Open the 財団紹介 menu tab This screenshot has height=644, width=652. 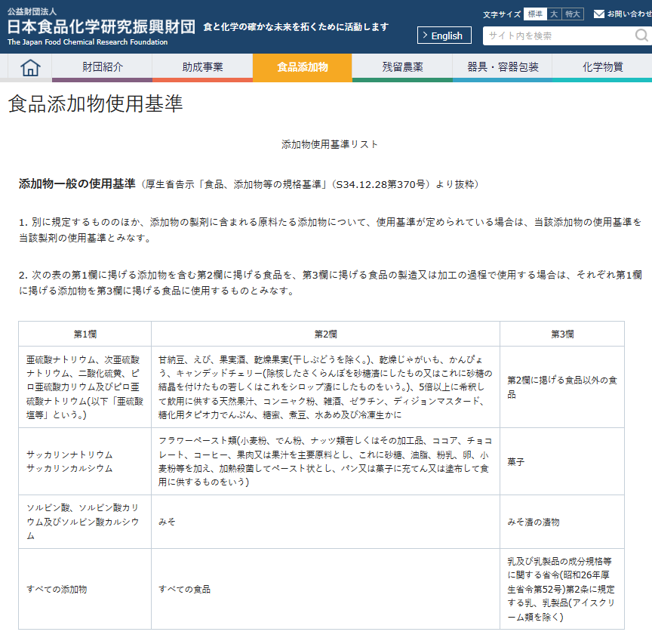click(103, 67)
